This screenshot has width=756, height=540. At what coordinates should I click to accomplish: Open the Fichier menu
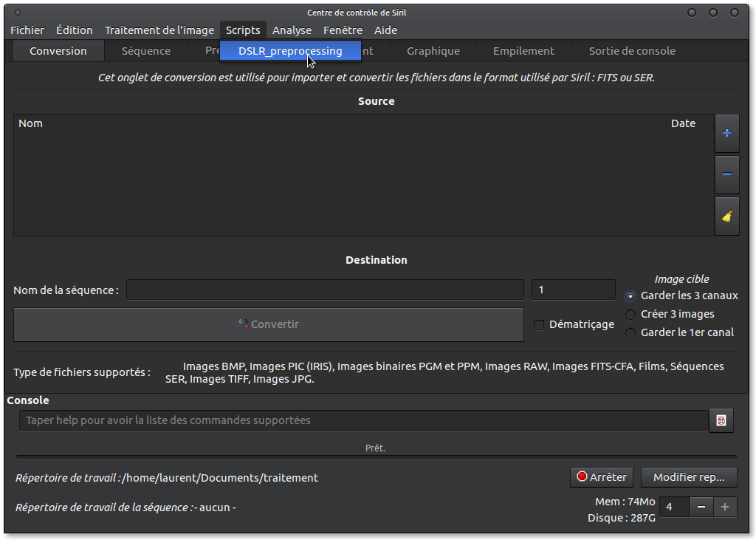pyautogui.click(x=27, y=30)
